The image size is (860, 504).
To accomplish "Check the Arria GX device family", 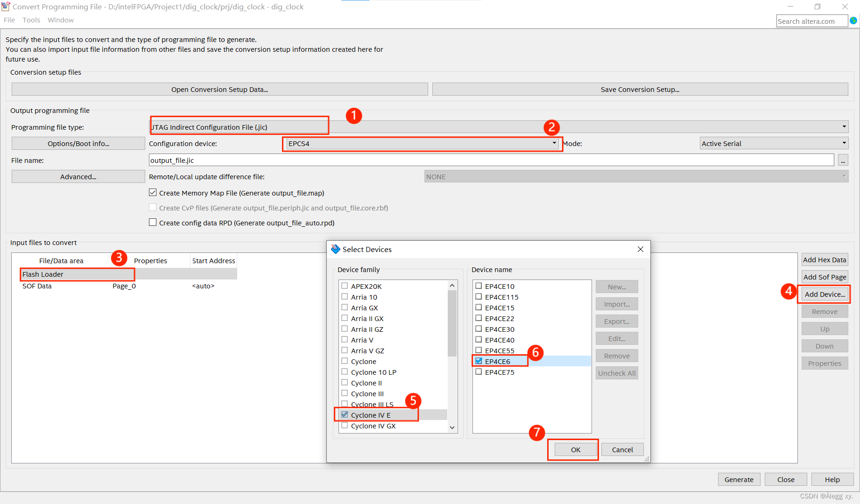I will coord(345,307).
